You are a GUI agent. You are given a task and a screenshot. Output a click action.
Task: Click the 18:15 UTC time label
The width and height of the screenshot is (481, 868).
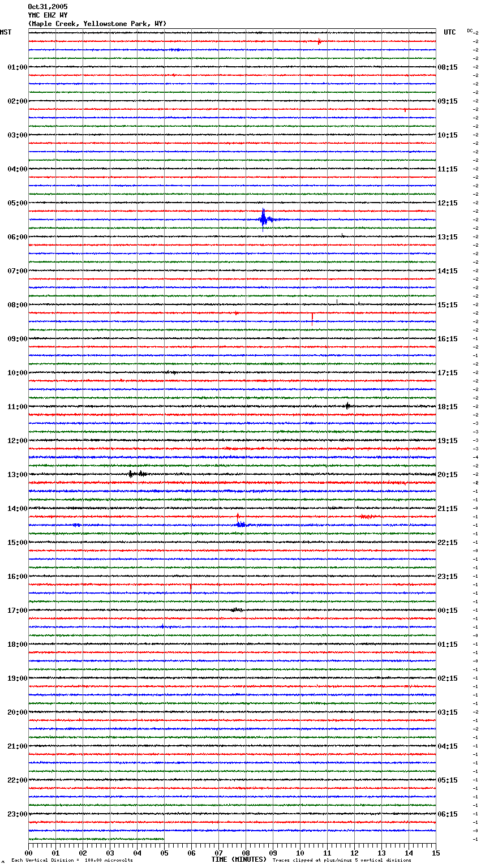tap(448, 407)
